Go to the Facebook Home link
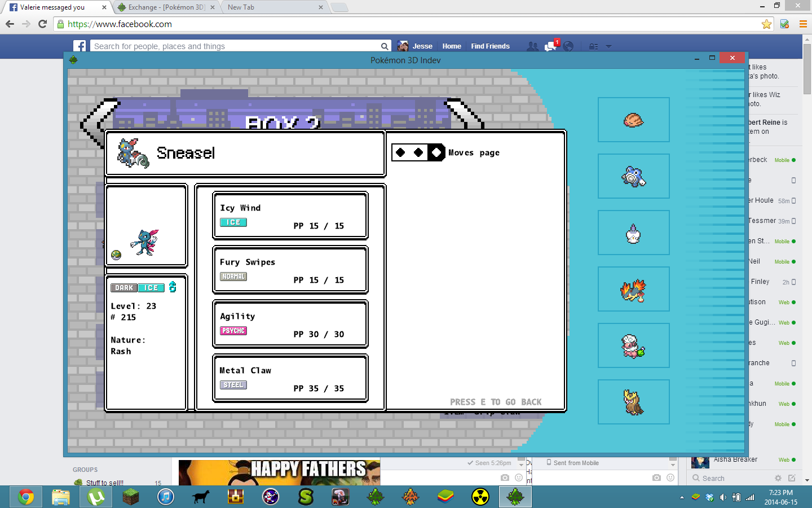The width and height of the screenshot is (812, 508). tap(452, 46)
